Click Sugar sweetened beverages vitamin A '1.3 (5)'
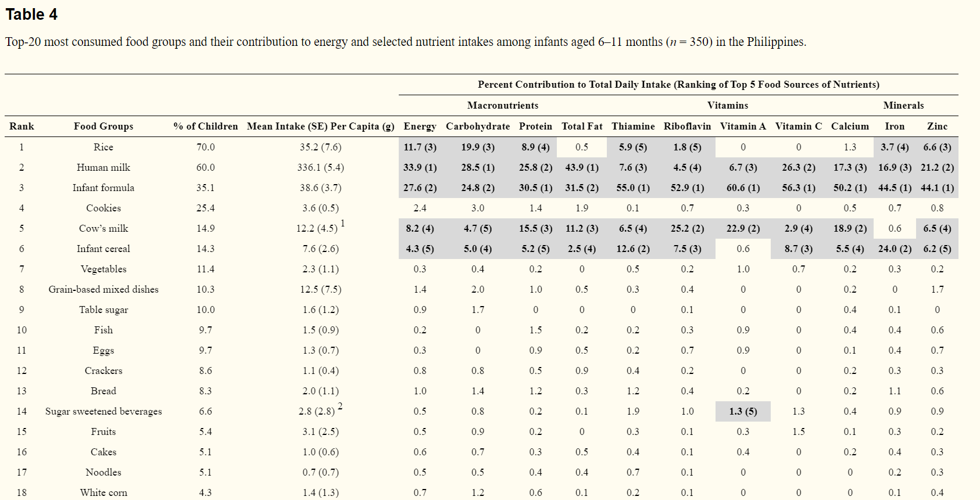The height and width of the screenshot is (500, 980). [743, 412]
